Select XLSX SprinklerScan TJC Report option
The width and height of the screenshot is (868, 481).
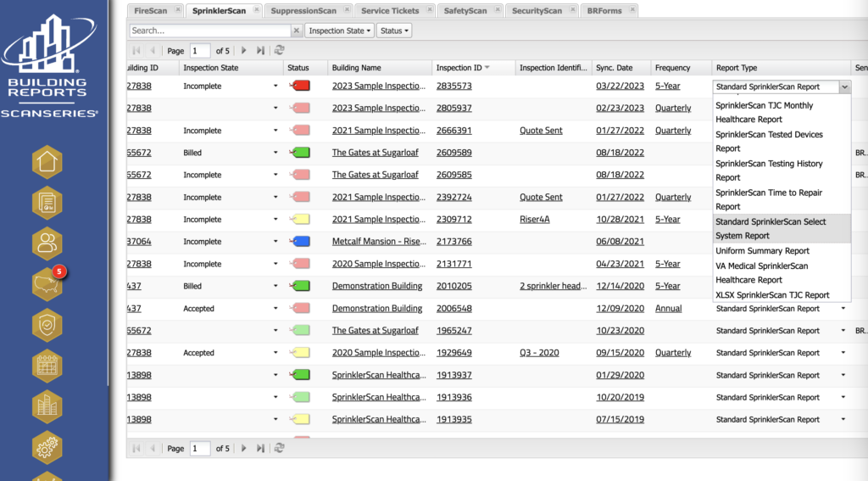(782, 295)
